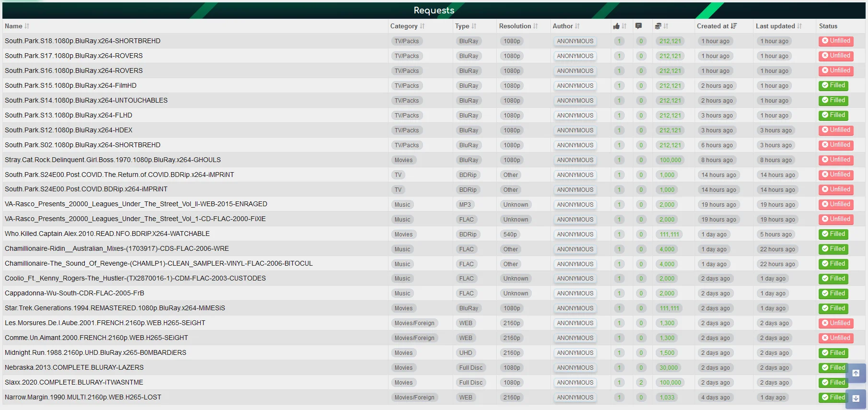
Task: Click the 540p resolution of Who.Killed.Captain.Alex
Action: [510, 234]
